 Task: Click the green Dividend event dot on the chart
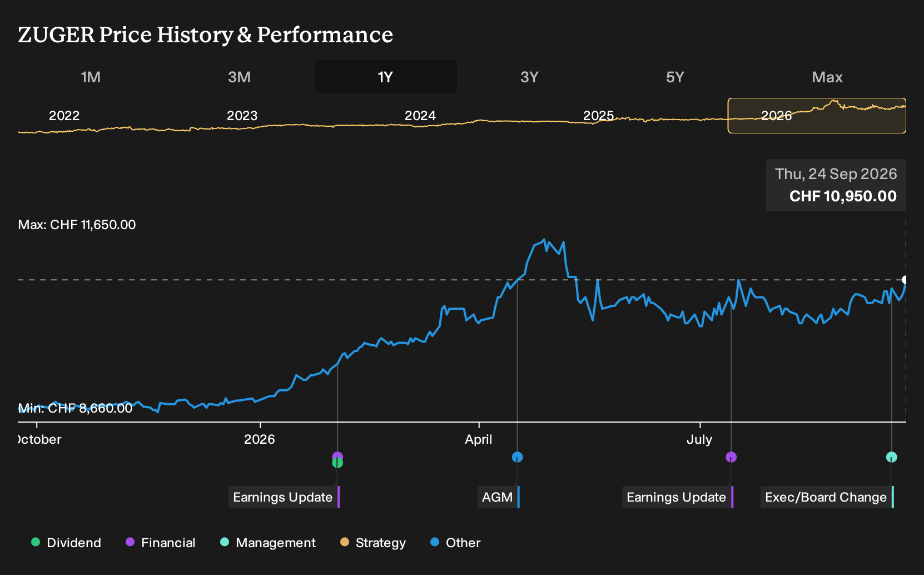pyautogui.click(x=337, y=463)
